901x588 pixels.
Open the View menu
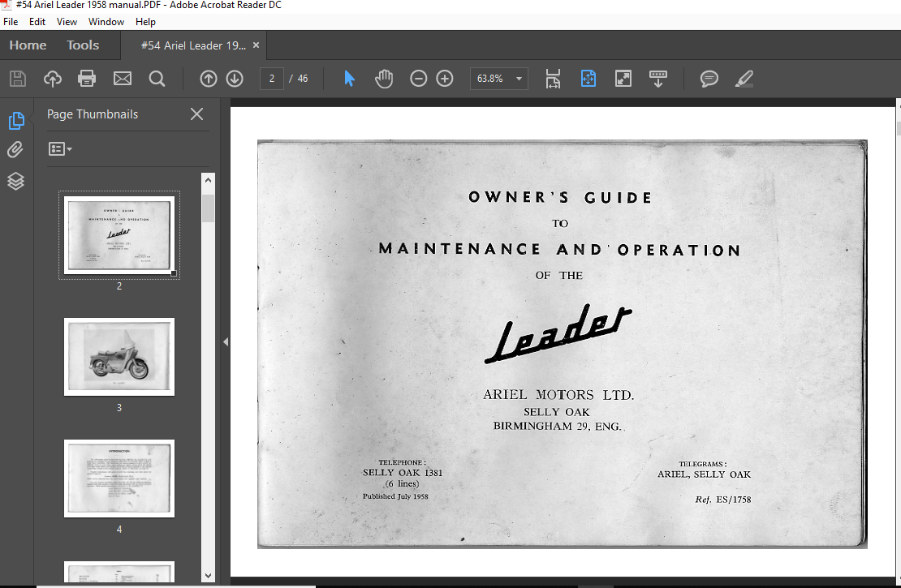point(67,22)
